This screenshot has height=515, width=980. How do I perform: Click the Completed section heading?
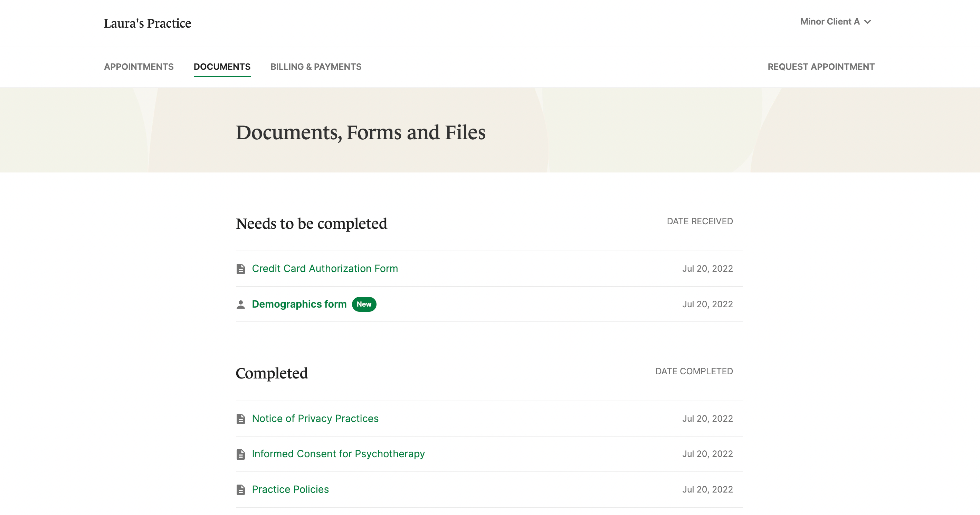point(272,373)
